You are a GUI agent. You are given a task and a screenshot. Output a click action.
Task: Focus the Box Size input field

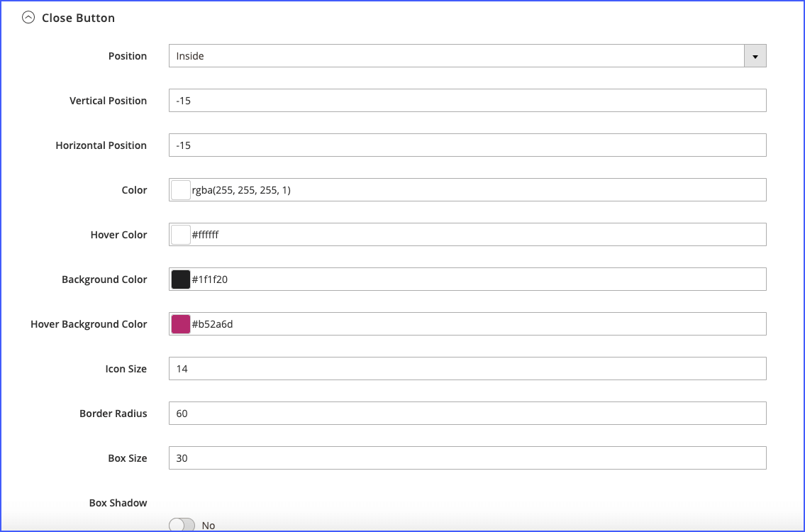[467, 458]
